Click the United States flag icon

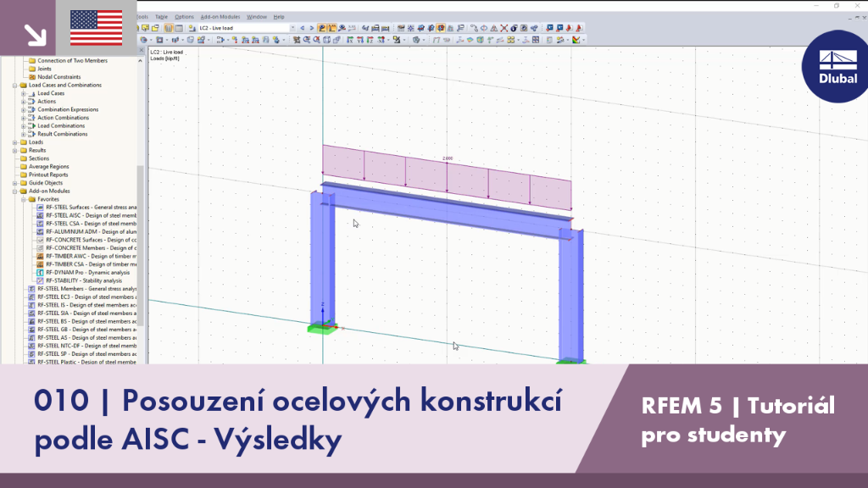[x=97, y=28]
